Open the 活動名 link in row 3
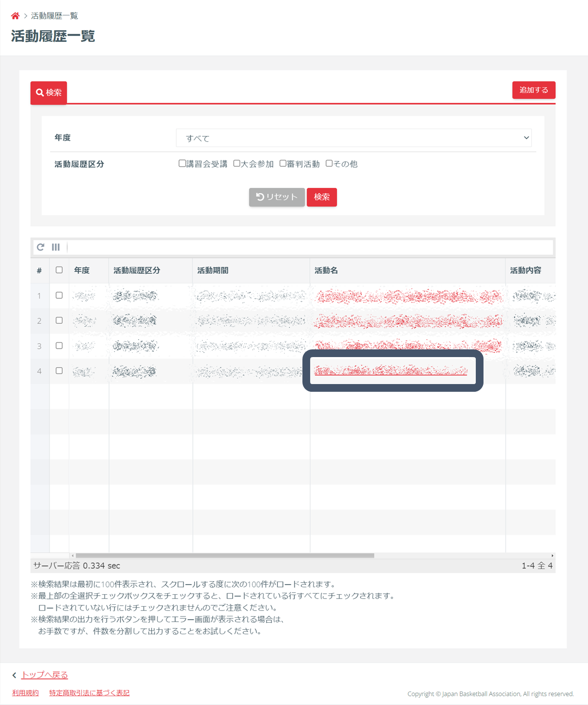Image resolution: width=588 pixels, height=705 pixels. [409, 345]
